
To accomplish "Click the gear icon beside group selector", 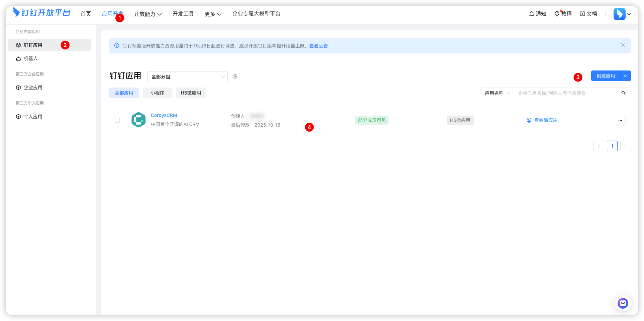I will (x=235, y=76).
